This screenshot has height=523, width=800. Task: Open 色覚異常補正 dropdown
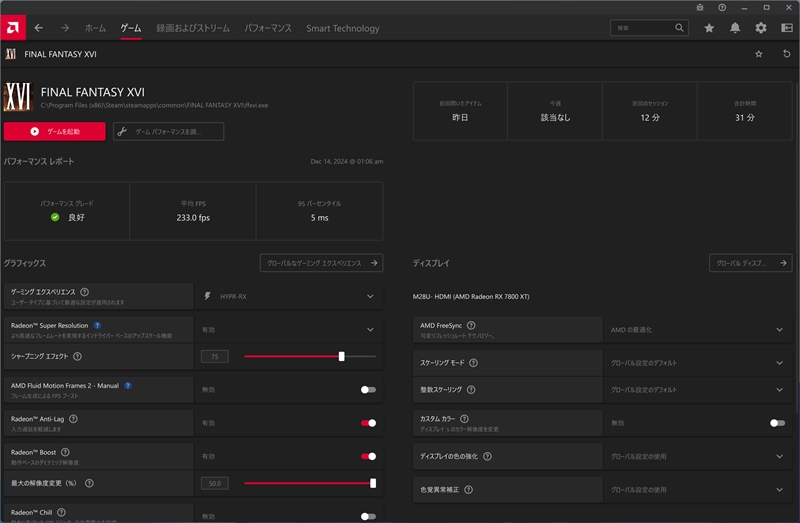coord(697,490)
